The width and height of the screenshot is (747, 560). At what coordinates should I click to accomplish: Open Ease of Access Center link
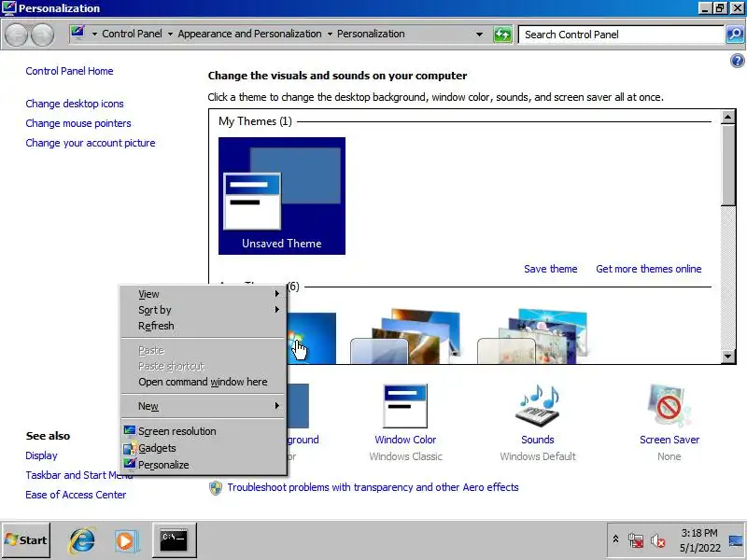pos(76,495)
